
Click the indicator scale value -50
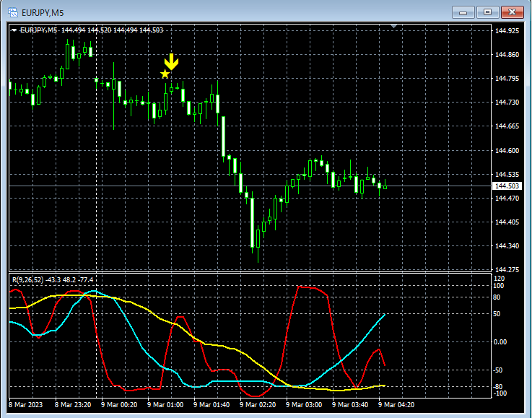click(x=498, y=370)
